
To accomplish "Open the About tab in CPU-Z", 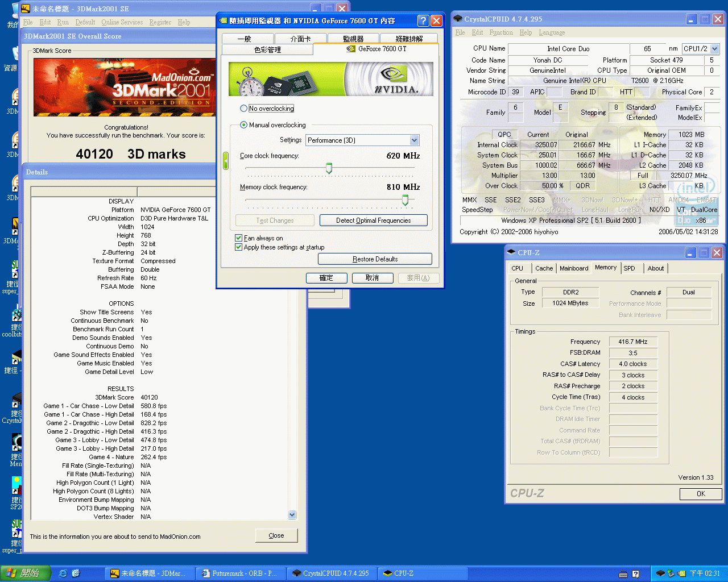I will (x=655, y=268).
